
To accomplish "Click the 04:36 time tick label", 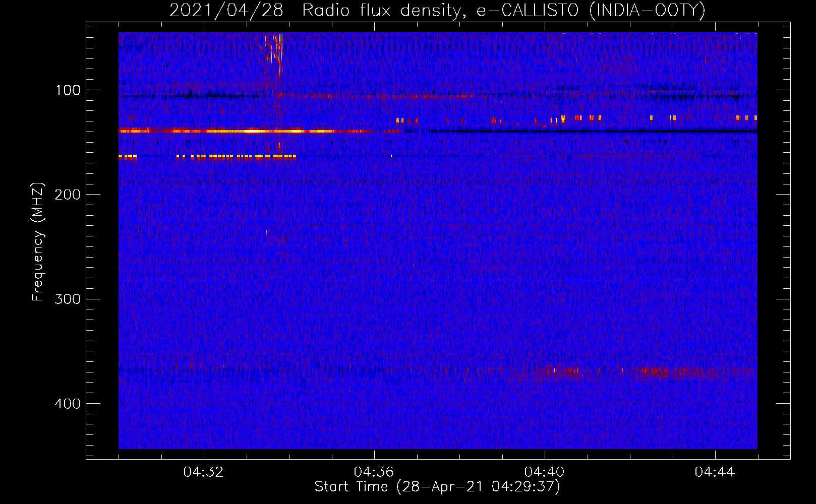I will click(374, 472).
